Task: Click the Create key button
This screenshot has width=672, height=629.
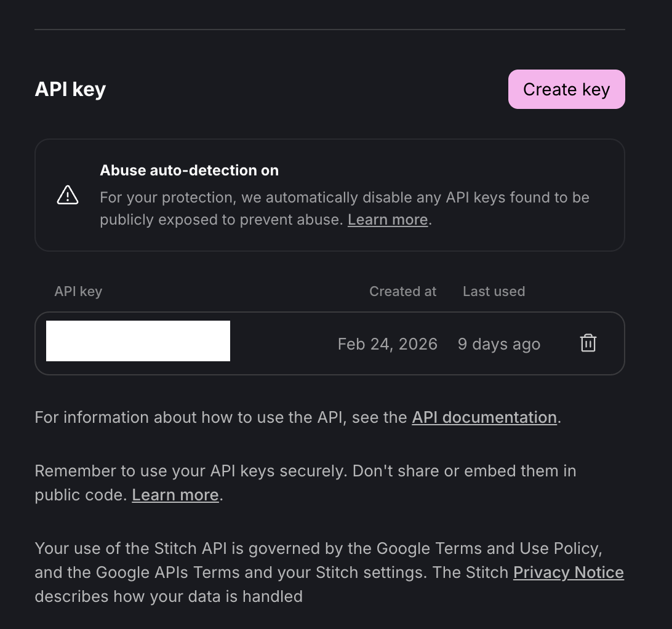Action: [x=566, y=89]
